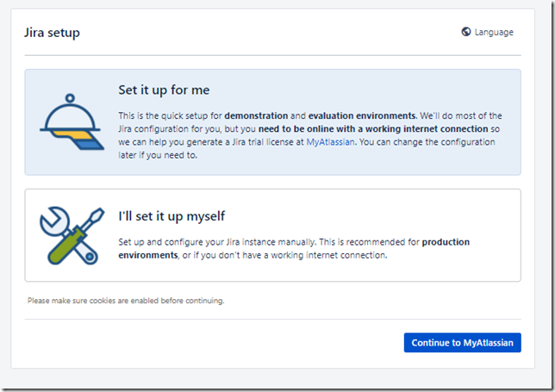555x392 pixels.
Task: Click the wrench and screwdriver icon
Action: click(72, 235)
